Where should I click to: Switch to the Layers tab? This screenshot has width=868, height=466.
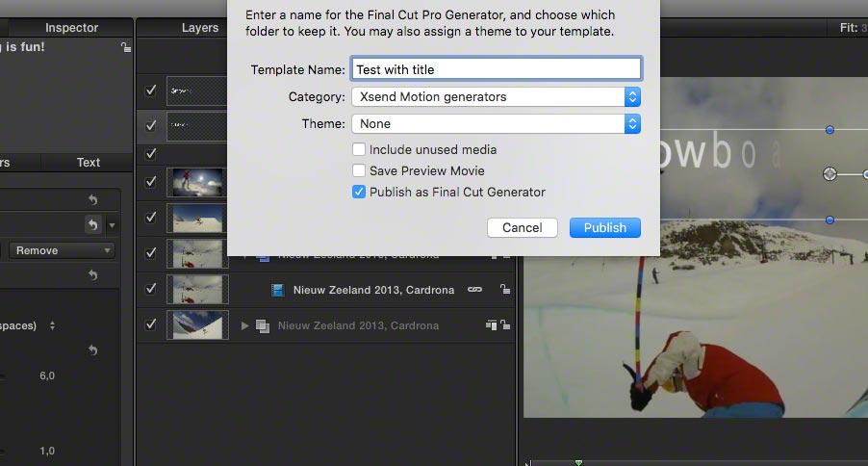click(200, 28)
